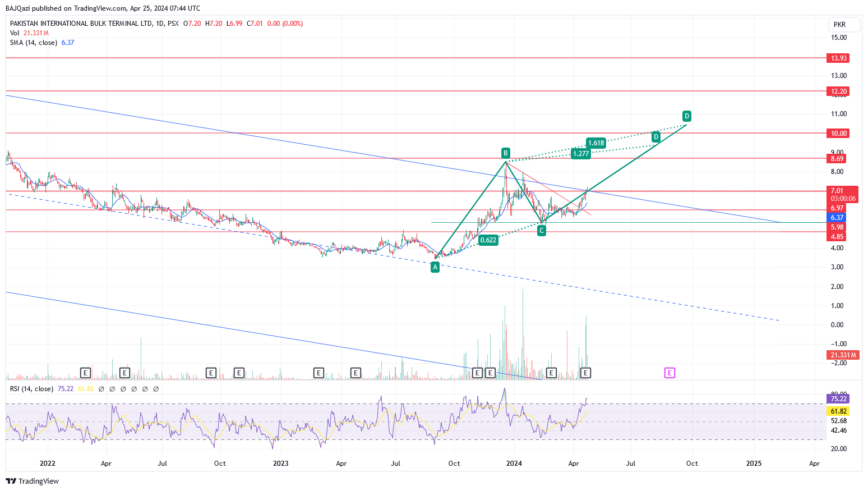This screenshot has height=491, width=868.
Task: Click the TradingView logo at bottom left
Action: (33, 481)
